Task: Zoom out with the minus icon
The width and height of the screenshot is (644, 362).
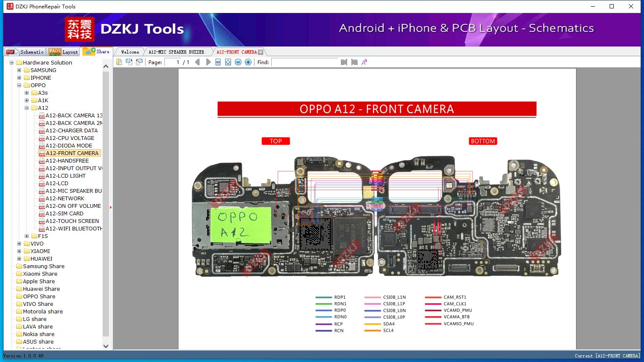Action: (238, 62)
